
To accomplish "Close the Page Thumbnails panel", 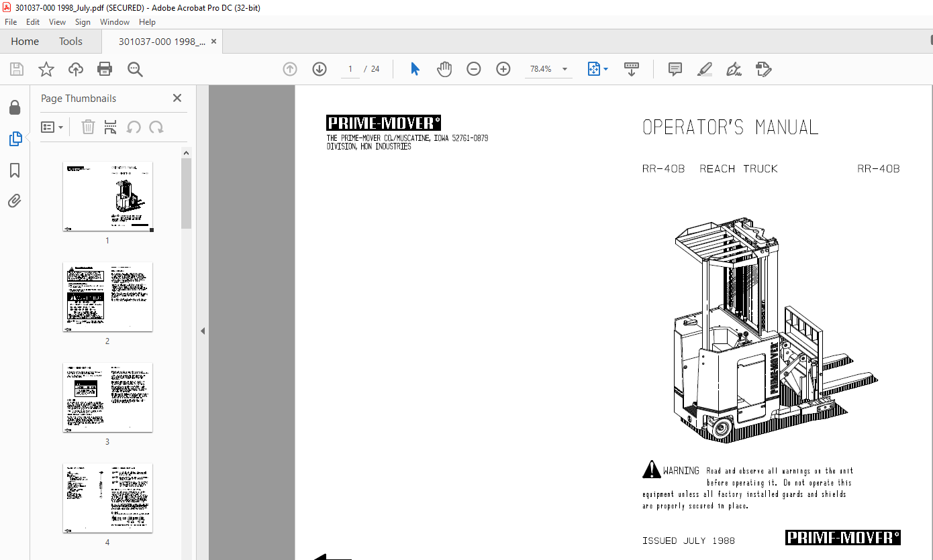I will tap(177, 98).
